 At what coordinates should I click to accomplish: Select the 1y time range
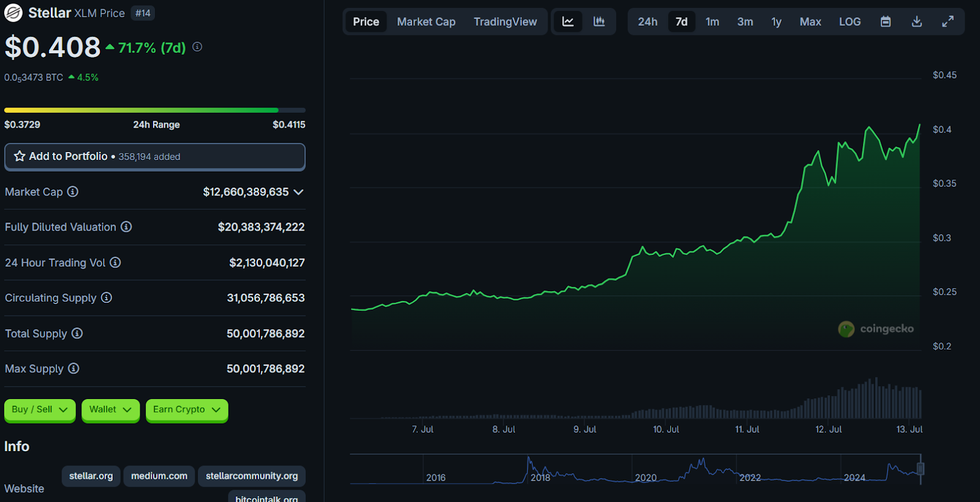point(776,21)
